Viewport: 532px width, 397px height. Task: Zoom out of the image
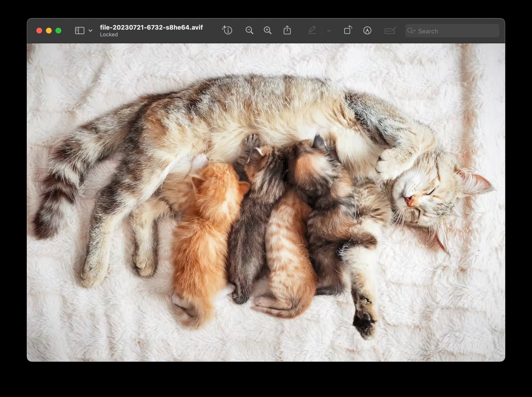point(249,30)
